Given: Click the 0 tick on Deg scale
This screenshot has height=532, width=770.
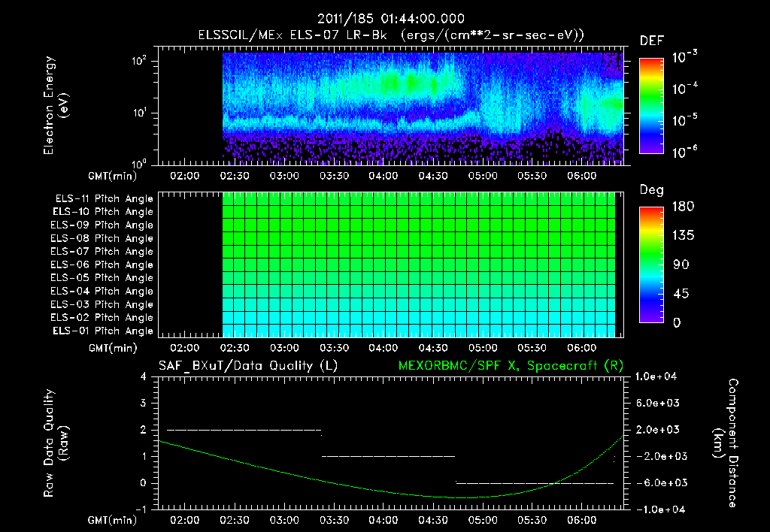Looking at the screenshot, I should (x=677, y=322).
